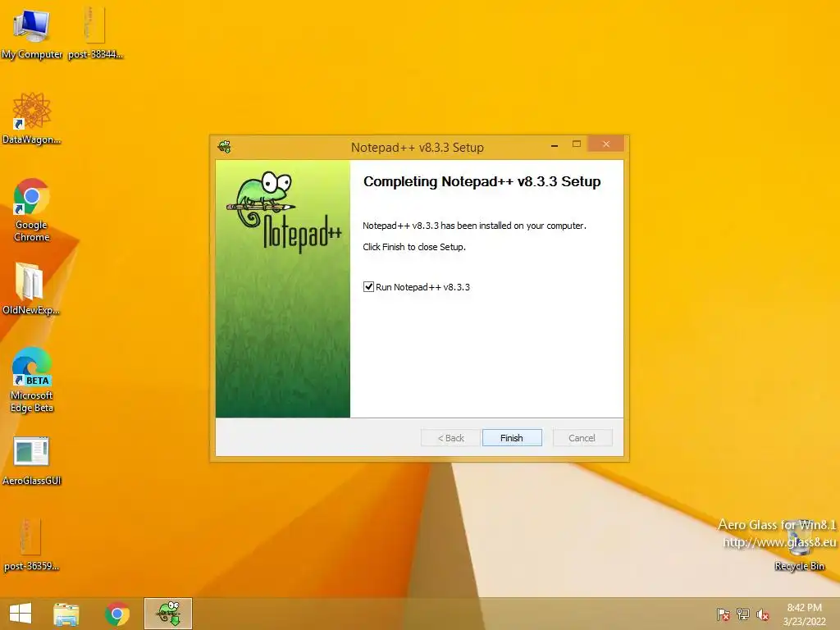Open Chrome from the taskbar
The width and height of the screenshot is (840, 630).
(117, 614)
